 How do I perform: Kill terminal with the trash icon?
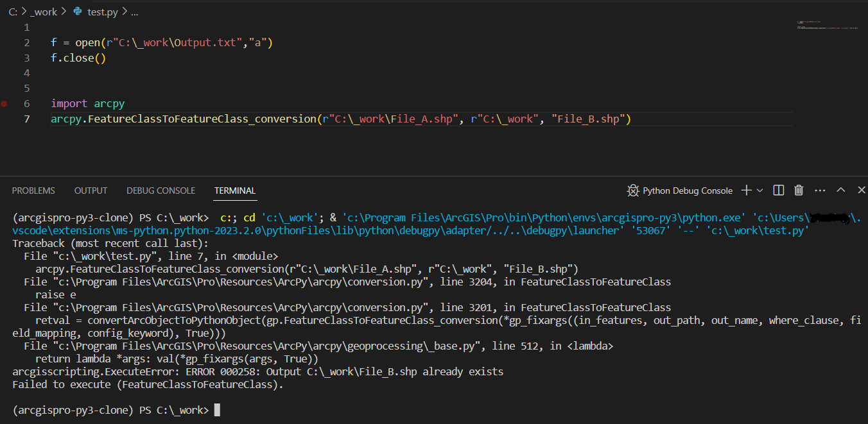pos(799,191)
